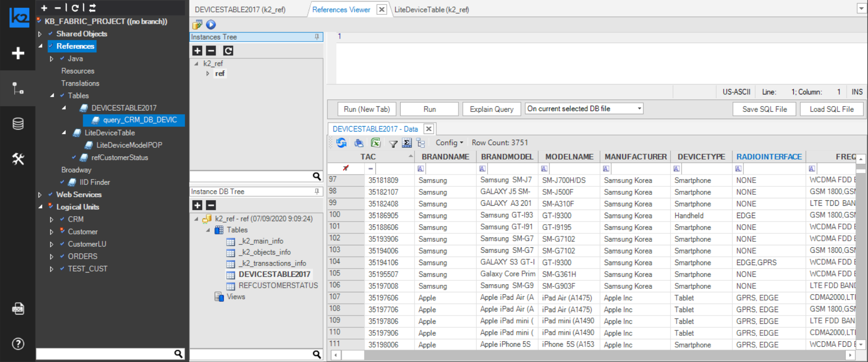Switch to the LiteDeviceTable (k2_ref) tab
The height and width of the screenshot is (362, 868).
pos(431,9)
